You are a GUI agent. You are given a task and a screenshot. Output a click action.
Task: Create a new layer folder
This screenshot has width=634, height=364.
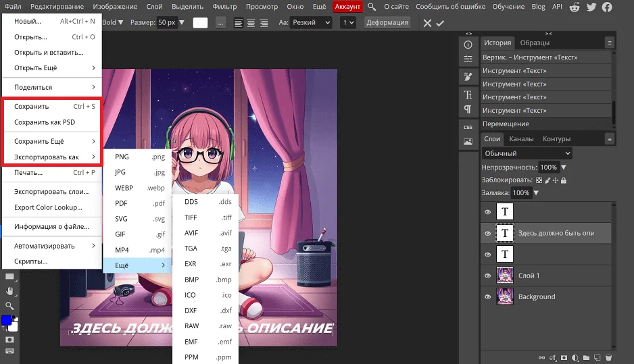click(x=586, y=357)
